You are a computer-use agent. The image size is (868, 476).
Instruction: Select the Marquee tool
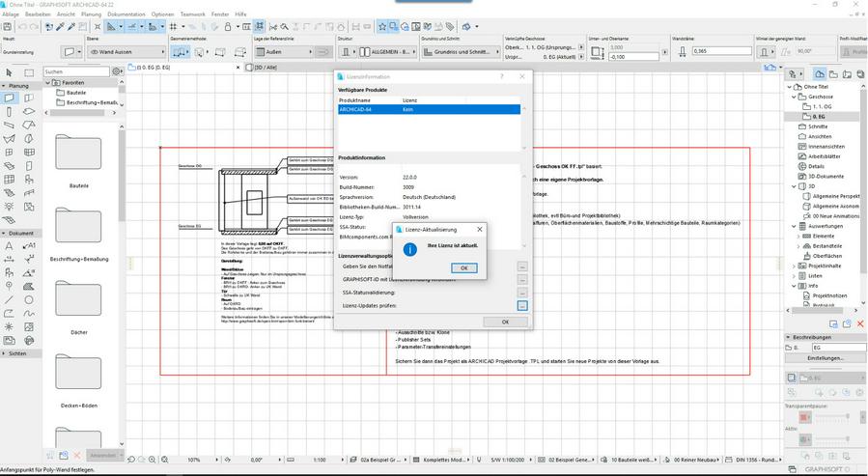(x=29, y=72)
